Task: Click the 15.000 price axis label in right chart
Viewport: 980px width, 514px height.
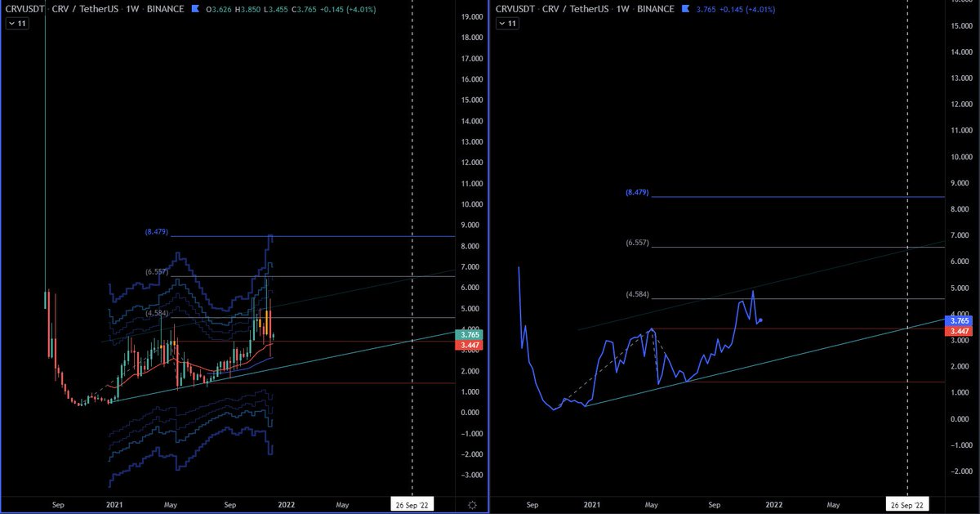Action: coord(960,26)
